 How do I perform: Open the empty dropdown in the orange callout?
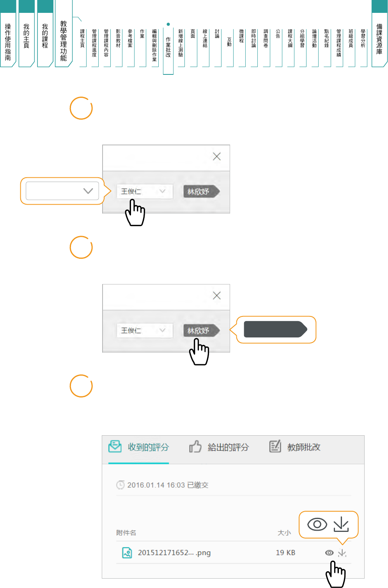click(x=62, y=191)
